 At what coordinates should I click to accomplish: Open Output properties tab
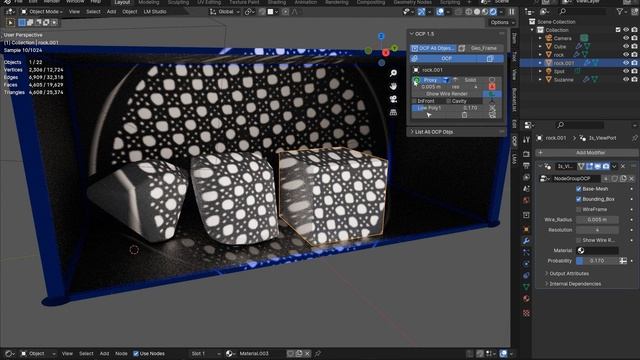pos(526,166)
